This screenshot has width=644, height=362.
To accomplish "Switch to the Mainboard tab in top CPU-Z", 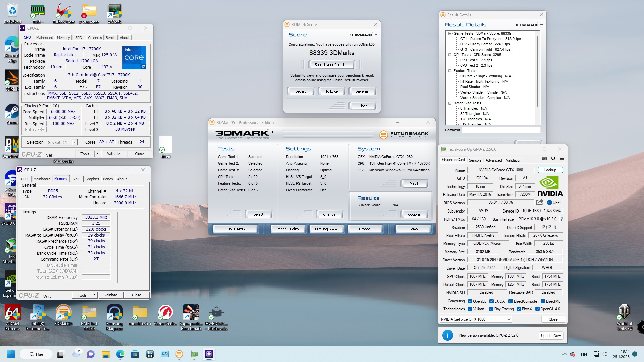I will [45, 38].
